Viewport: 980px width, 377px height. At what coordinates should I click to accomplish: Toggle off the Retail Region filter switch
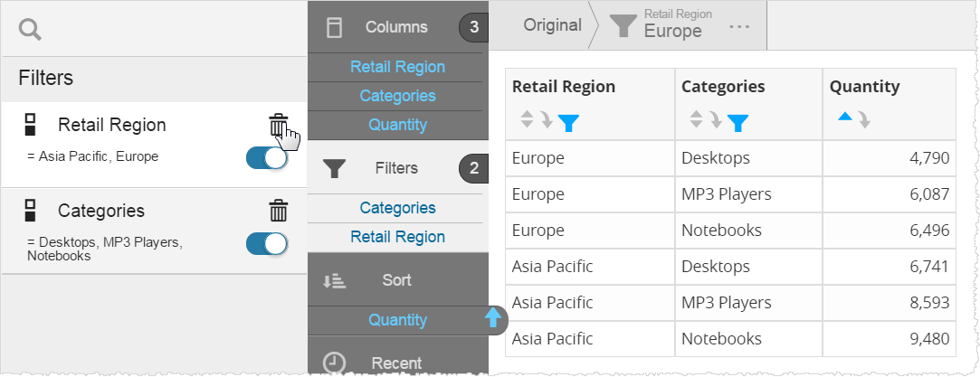pos(267,157)
